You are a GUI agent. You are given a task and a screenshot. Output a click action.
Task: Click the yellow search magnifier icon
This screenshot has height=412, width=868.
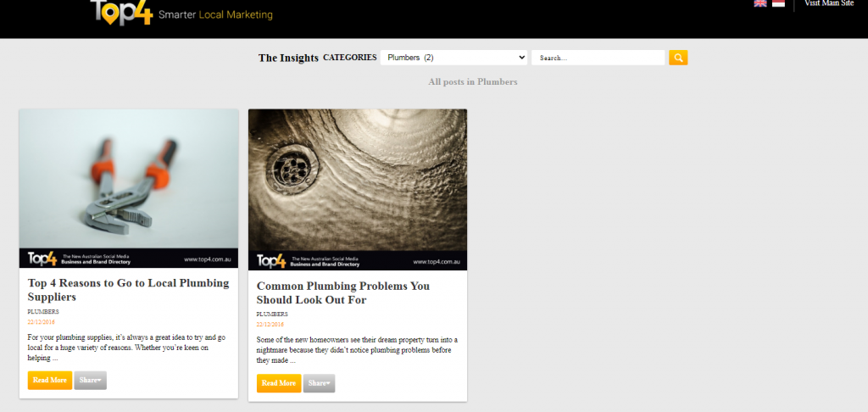678,58
